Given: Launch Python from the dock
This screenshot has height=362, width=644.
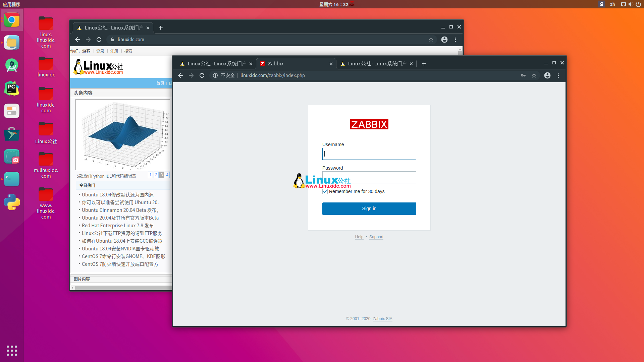Looking at the screenshot, I should (12, 202).
